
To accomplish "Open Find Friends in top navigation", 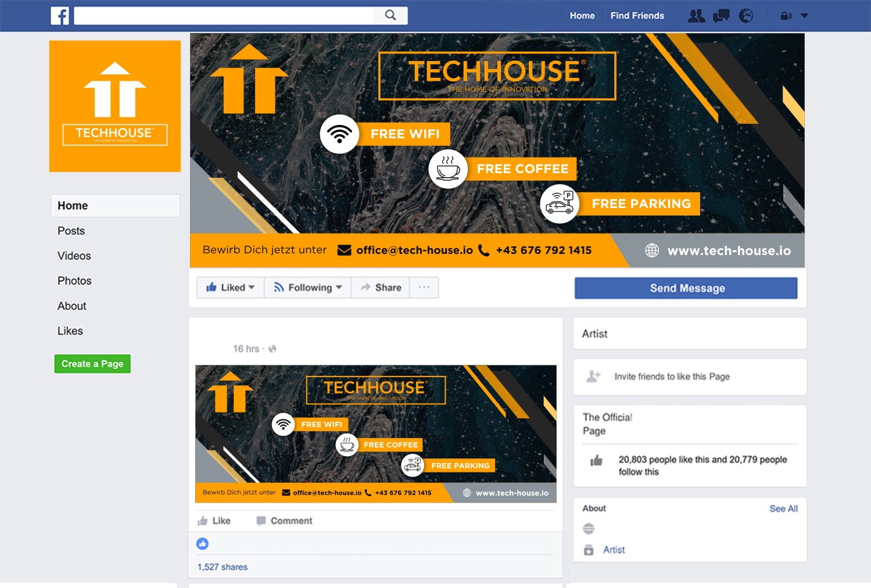I will (x=637, y=16).
